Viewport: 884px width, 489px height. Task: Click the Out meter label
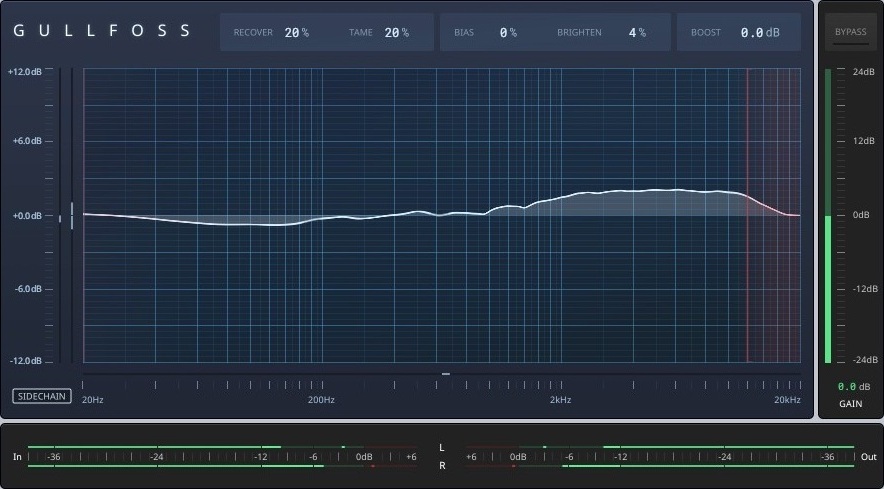point(869,457)
